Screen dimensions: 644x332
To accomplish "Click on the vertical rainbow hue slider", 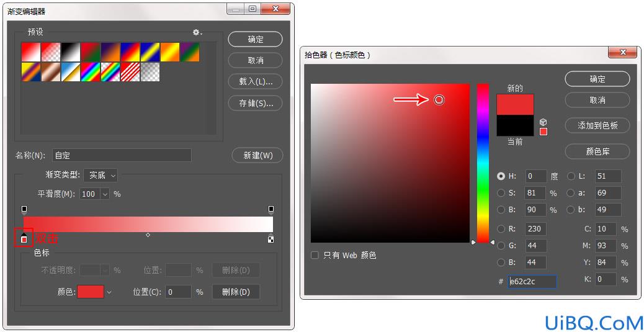I will (x=483, y=163).
